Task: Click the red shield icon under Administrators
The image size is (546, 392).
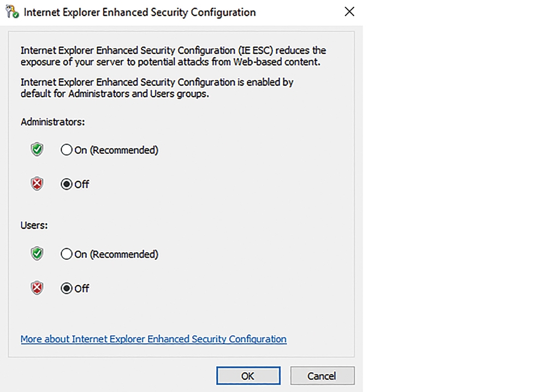Action: (x=37, y=183)
